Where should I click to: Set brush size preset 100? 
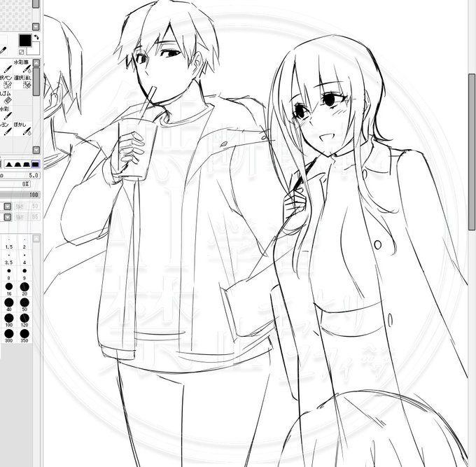(x=9, y=321)
